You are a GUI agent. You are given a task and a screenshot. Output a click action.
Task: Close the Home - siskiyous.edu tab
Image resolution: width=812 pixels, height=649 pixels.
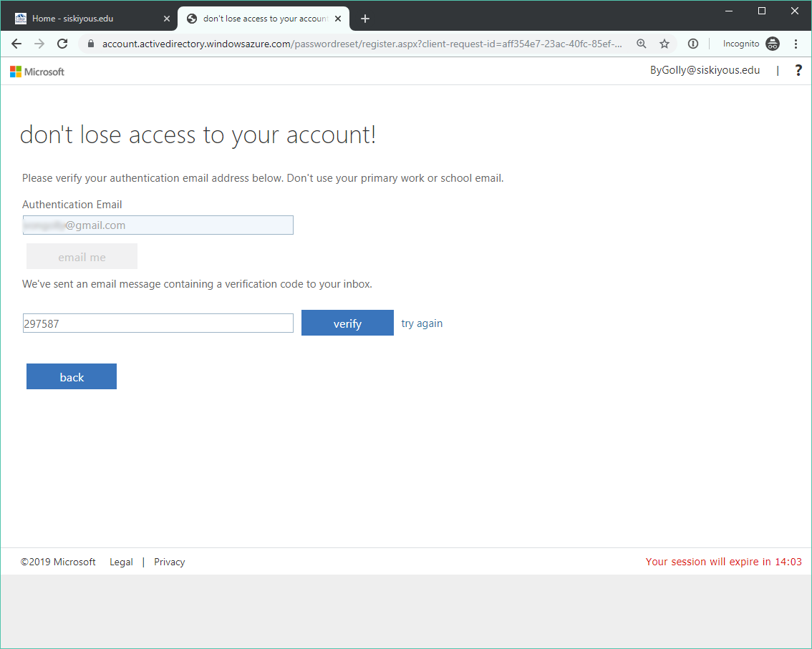tap(167, 19)
